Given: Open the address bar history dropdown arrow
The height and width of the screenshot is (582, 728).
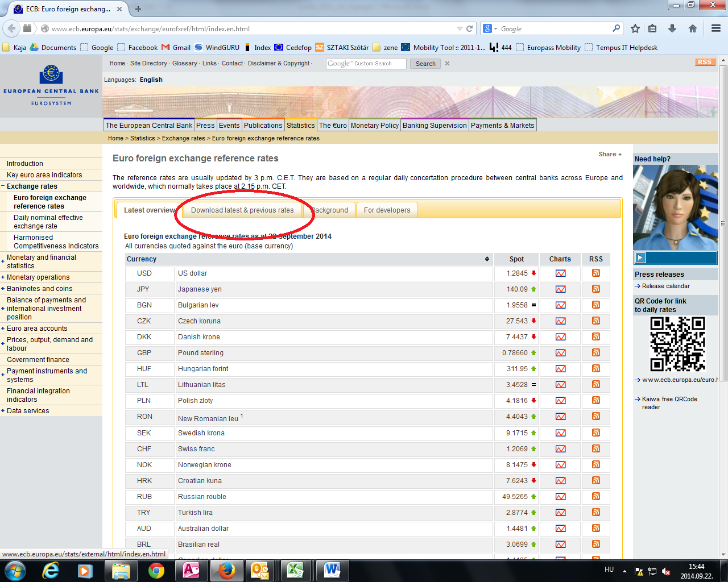Looking at the screenshot, I should pos(460,28).
